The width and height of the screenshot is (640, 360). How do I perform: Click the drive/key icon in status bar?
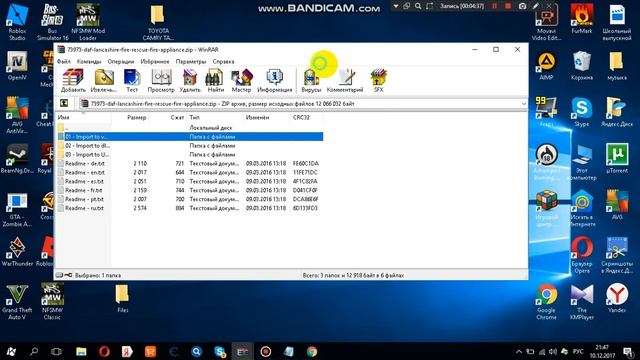pos(64,275)
